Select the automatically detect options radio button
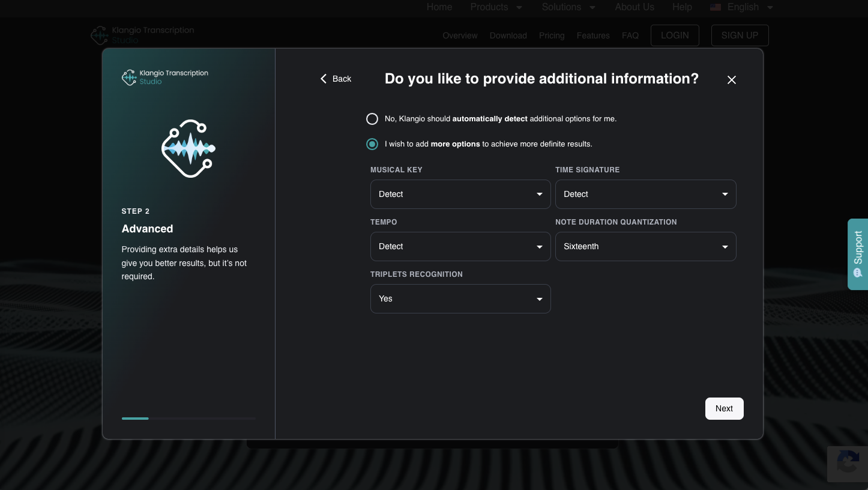Image resolution: width=868 pixels, height=490 pixels. 372,119
